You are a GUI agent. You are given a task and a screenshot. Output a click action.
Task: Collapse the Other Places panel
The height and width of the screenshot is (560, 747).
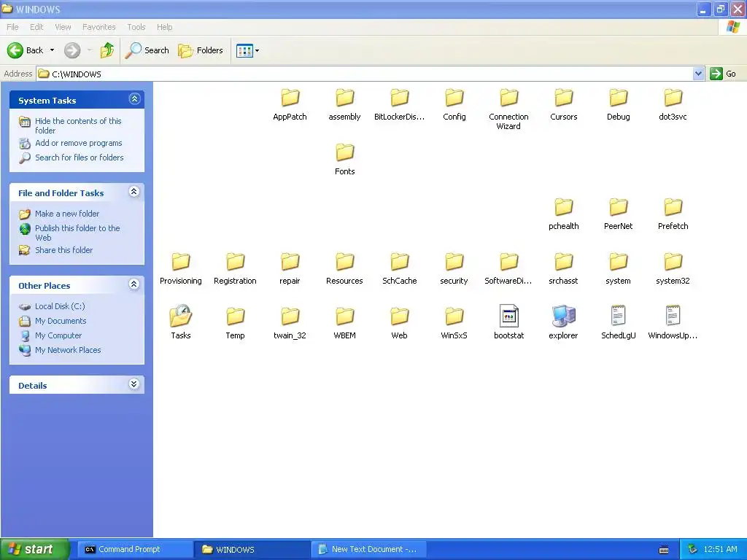point(134,284)
